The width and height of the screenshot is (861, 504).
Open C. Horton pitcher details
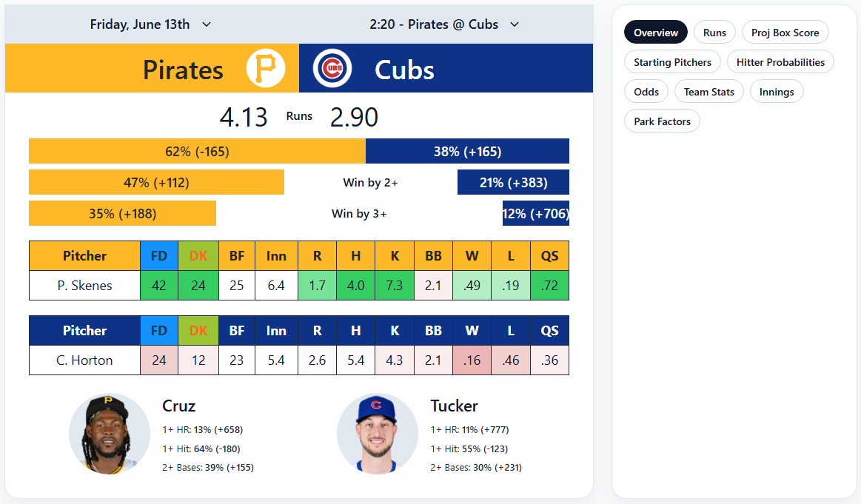click(x=84, y=359)
